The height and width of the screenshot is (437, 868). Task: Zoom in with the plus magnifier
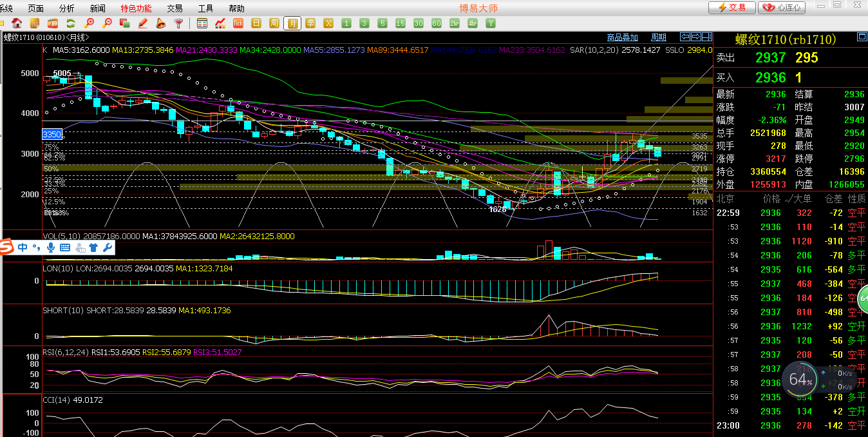pyautogui.click(x=90, y=23)
